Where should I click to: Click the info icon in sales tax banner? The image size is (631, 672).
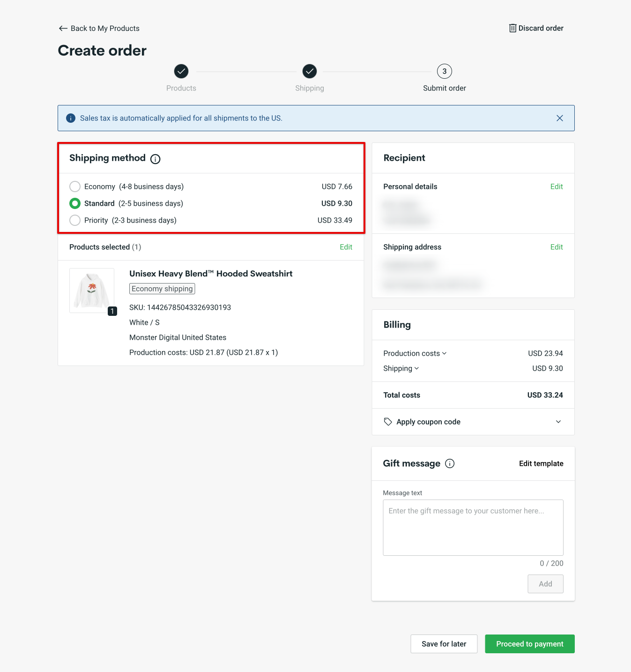pos(71,118)
